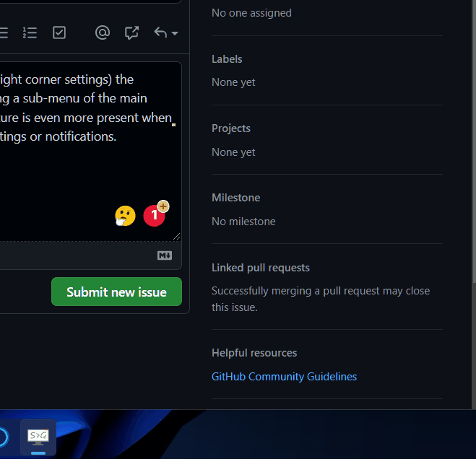Click the thinking face emoji extension icon
Screen dimensions: 476x459
[x=125, y=216]
